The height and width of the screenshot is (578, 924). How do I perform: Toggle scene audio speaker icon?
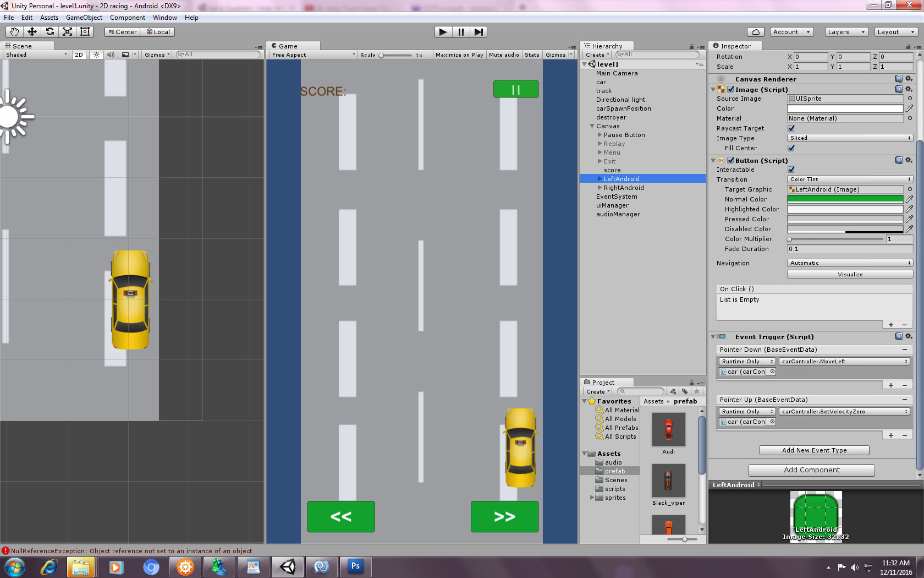tap(111, 54)
